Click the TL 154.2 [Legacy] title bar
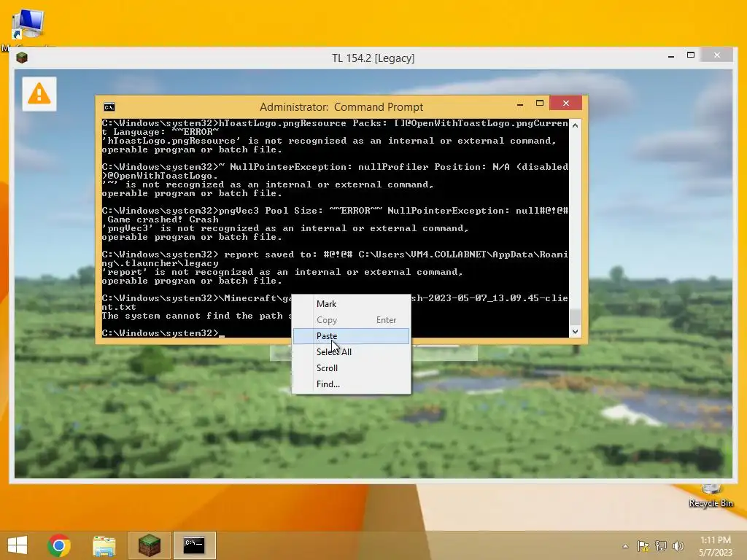This screenshot has width=747, height=560. click(x=373, y=58)
